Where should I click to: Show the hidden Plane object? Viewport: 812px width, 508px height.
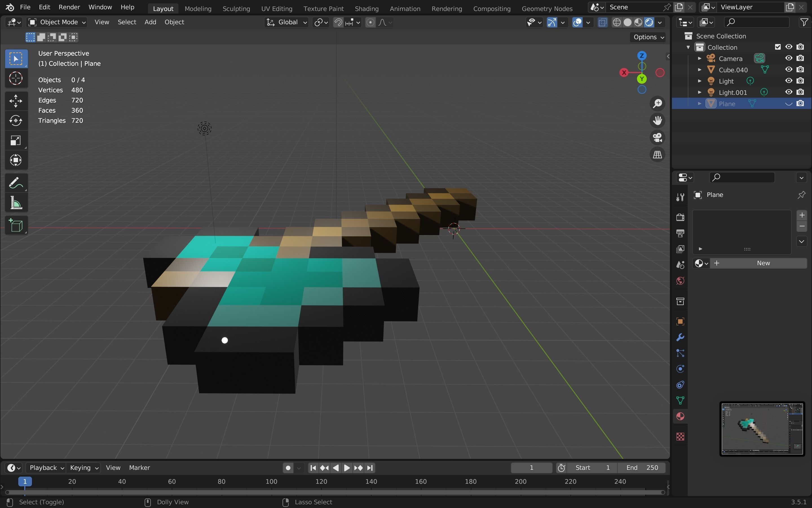(x=789, y=104)
